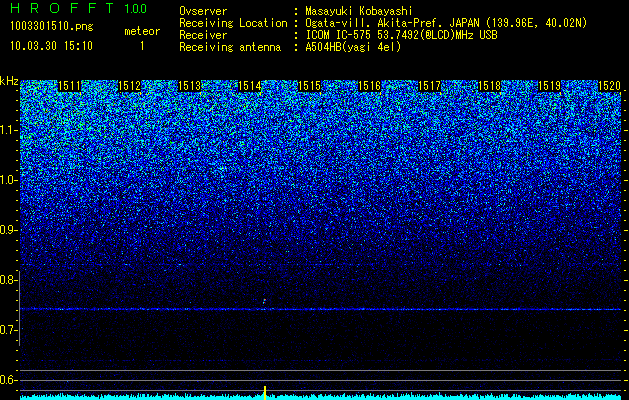Click the 1512 time marker

[x=130, y=86]
